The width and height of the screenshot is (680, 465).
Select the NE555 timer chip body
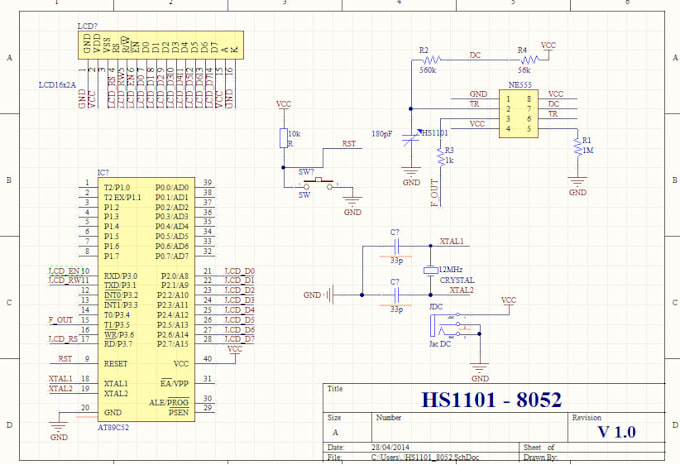pos(519,114)
